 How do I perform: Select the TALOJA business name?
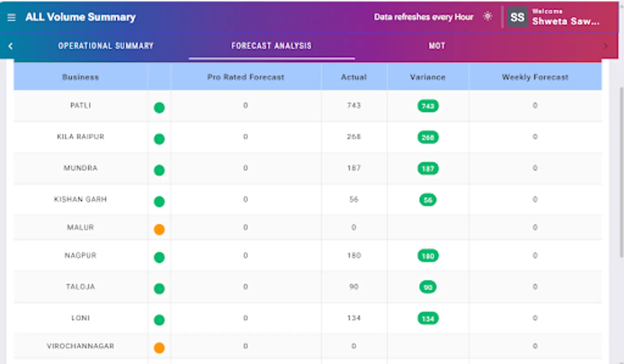click(x=81, y=287)
